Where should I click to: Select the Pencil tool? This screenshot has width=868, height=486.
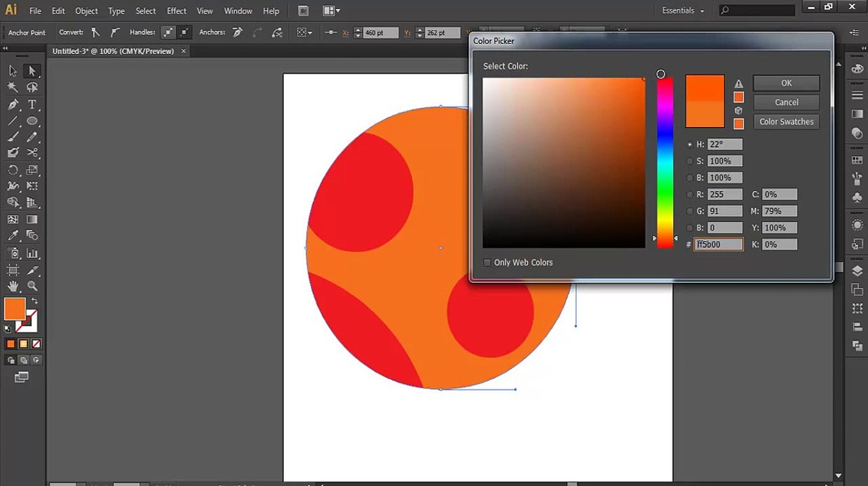pos(32,137)
